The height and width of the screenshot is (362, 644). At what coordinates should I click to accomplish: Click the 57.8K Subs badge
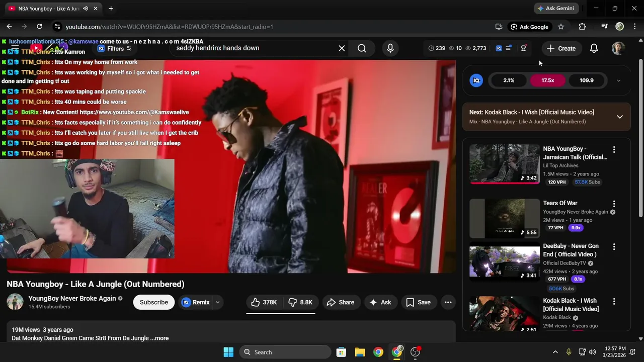[x=587, y=182]
